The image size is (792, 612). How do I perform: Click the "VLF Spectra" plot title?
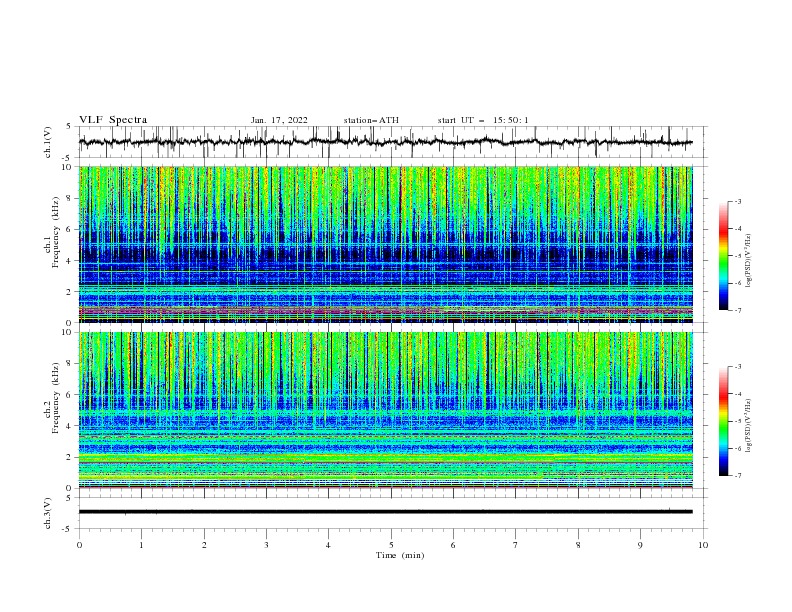pos(113,120)
